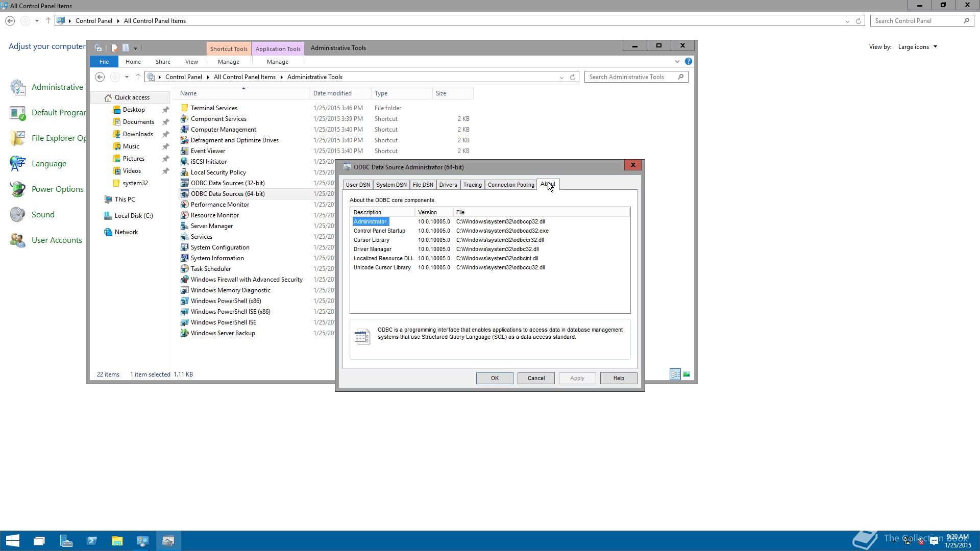Click the Event Viewer icon
Screen dimensions: 980x551
click(185, 151)
